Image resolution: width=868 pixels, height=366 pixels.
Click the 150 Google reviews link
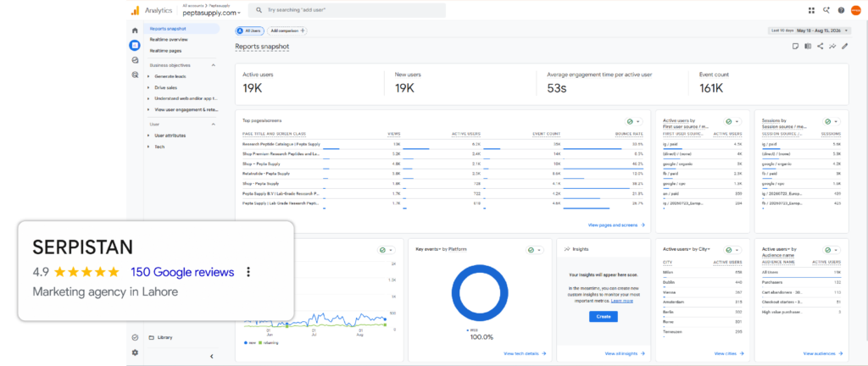[x=182, y=272]
